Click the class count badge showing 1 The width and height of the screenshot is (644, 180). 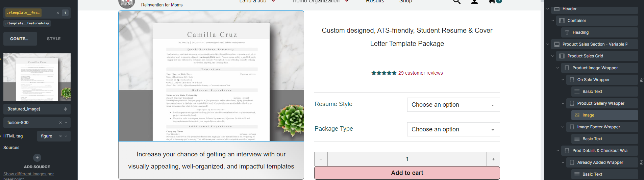pyautogui.click(x=65, y=13)
